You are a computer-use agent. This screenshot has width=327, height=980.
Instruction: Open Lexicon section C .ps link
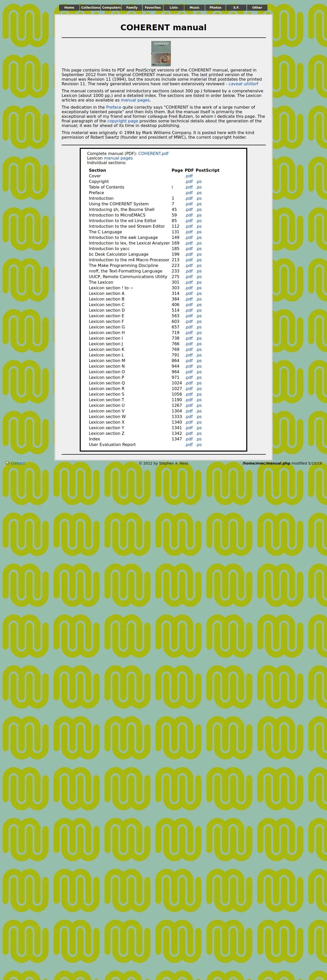pyautogui.click(x=199, y=305)
